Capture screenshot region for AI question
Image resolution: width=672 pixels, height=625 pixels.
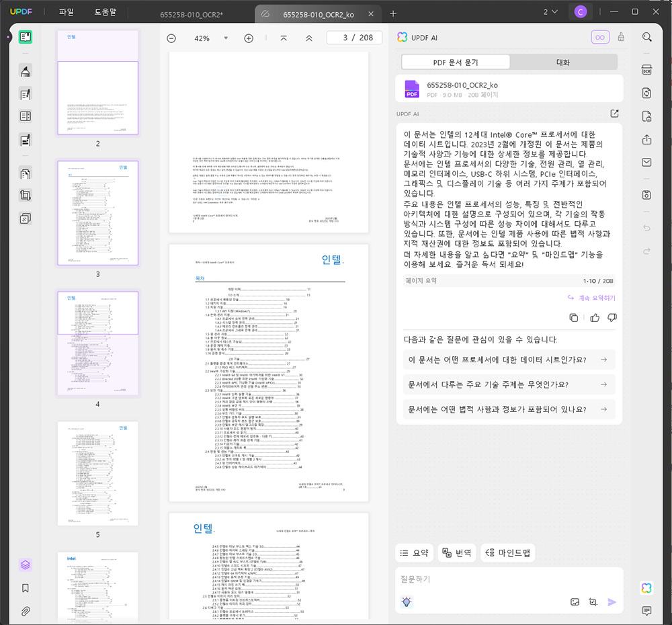pos(593,602)
